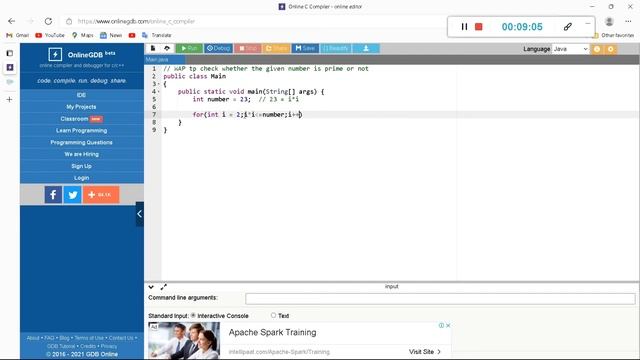Run the Java program

(x=189, y=48)
